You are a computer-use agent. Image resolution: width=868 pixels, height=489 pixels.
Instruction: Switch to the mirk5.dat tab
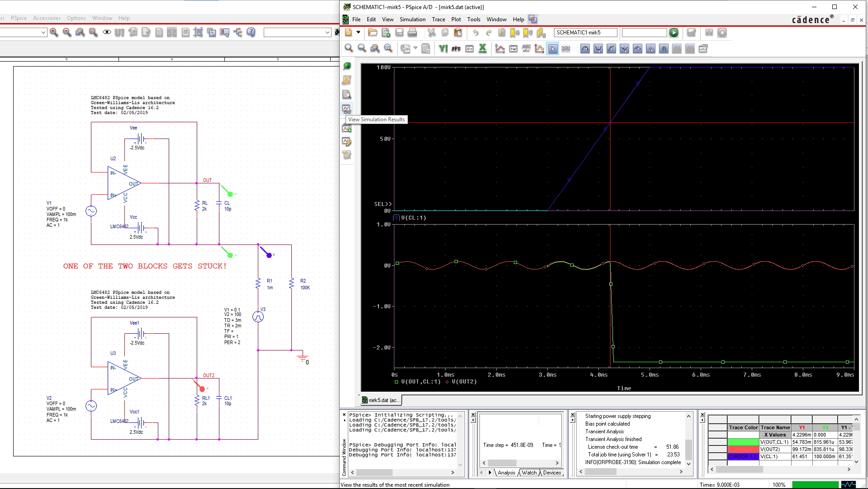coord(380,400)
